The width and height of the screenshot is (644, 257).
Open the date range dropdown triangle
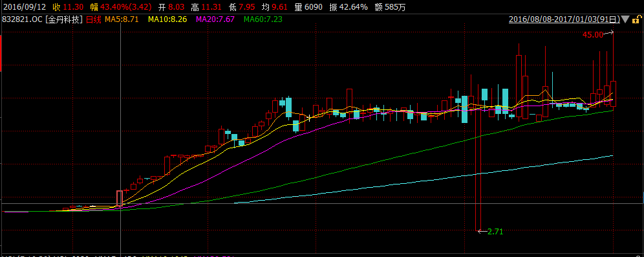click(625, 19)
